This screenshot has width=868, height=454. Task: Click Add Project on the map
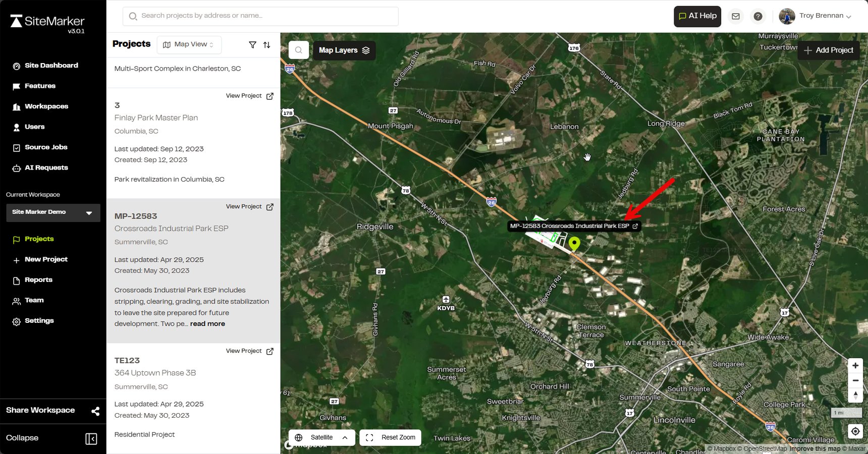click(828, 50)
